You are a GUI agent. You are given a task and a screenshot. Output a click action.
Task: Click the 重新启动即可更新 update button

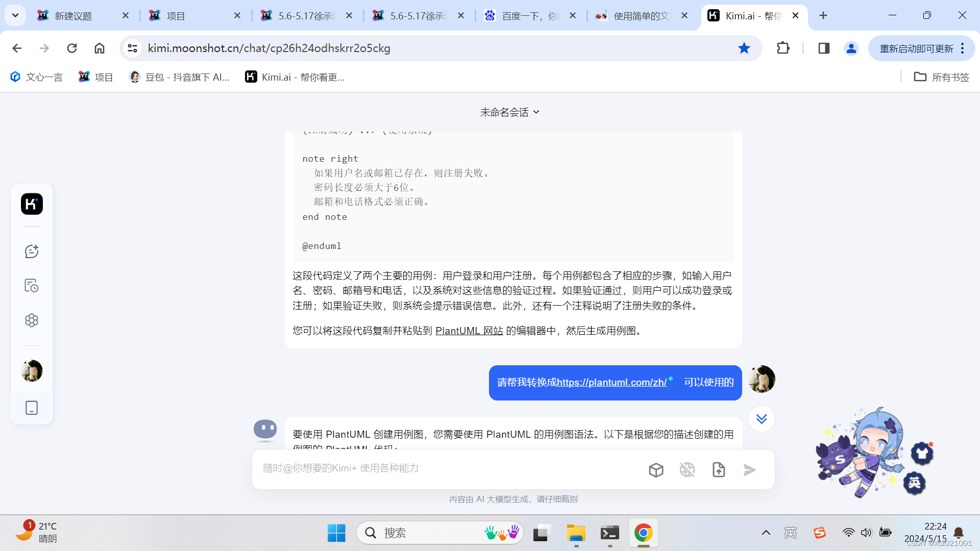point(916,48)
